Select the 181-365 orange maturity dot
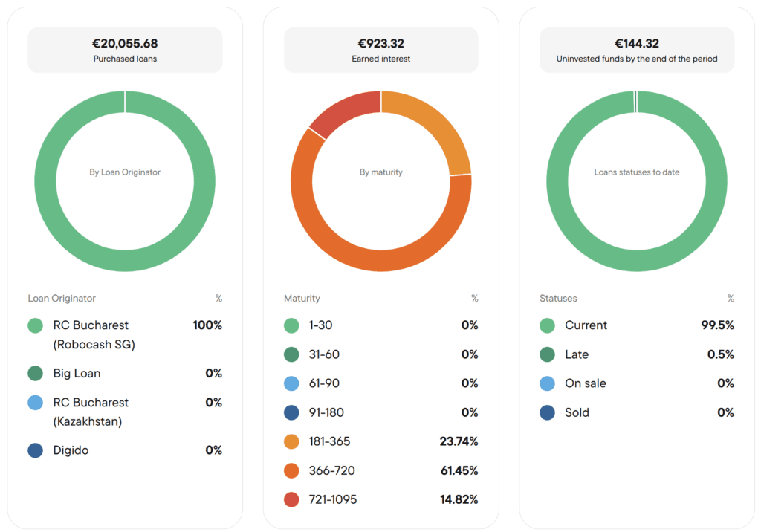The image size is (761, 532). coord(291,441)
